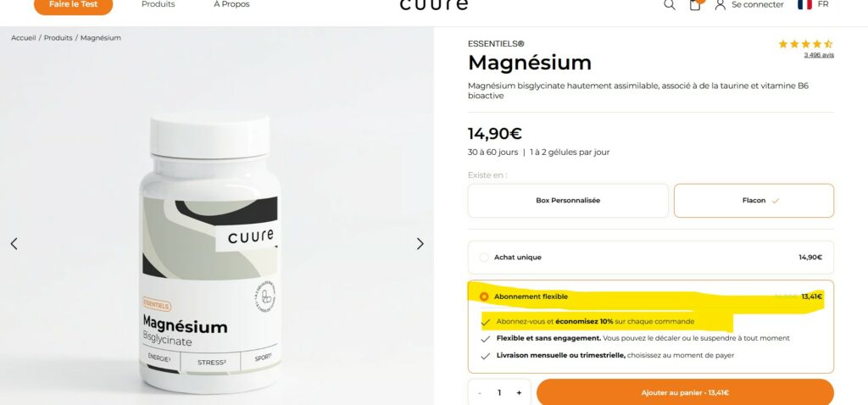Choose the Box Personnalisée format option
This screenshot has height=405, width=868.
tap(568, 200)
